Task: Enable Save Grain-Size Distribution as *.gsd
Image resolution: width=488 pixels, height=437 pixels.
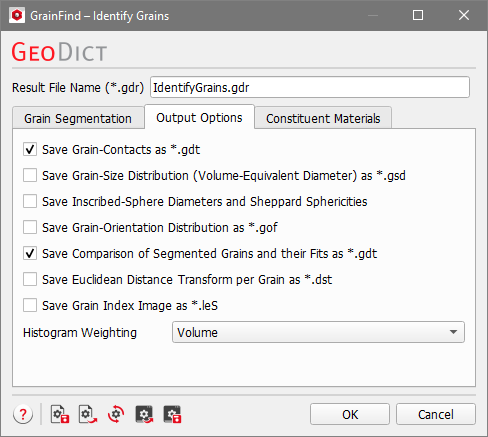Action: tap(30, 175)
